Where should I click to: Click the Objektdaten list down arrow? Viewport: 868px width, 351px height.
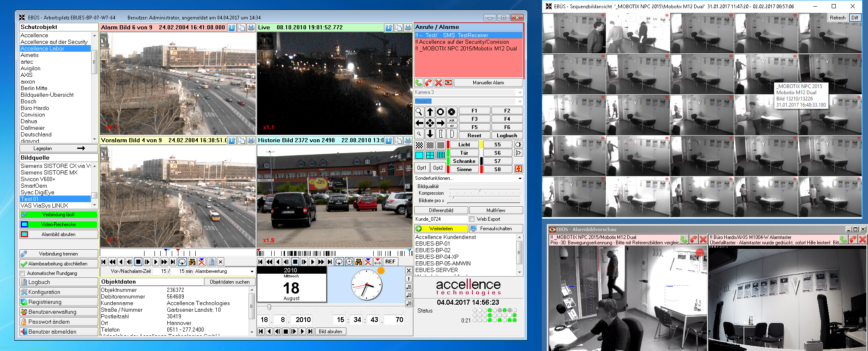click(x=252, y=332)
